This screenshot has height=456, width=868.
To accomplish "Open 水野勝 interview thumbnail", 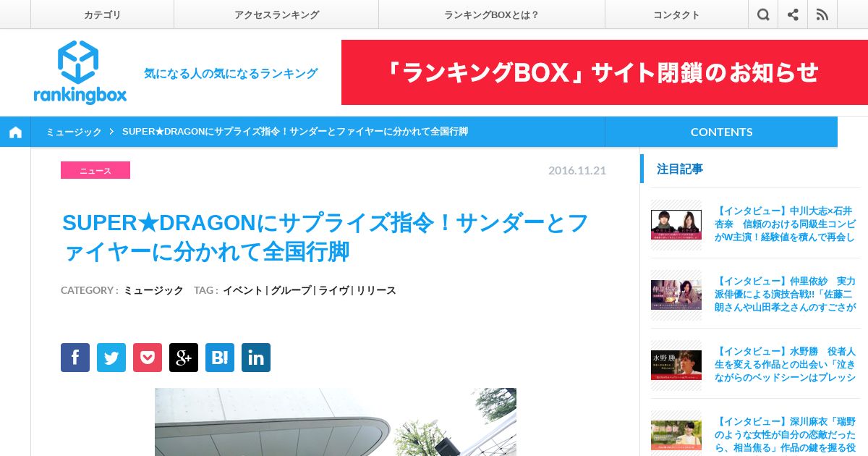I will 676,366.
